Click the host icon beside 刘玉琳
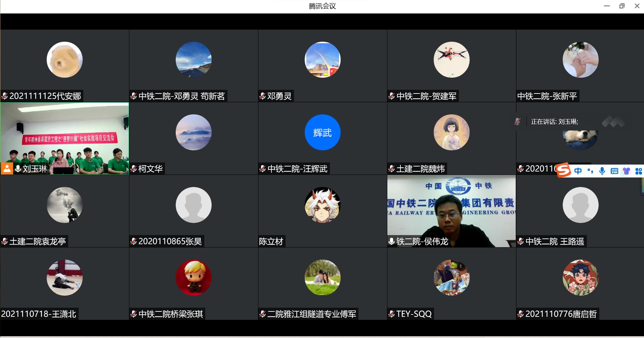644x338 pixels. tap(7, 168)
